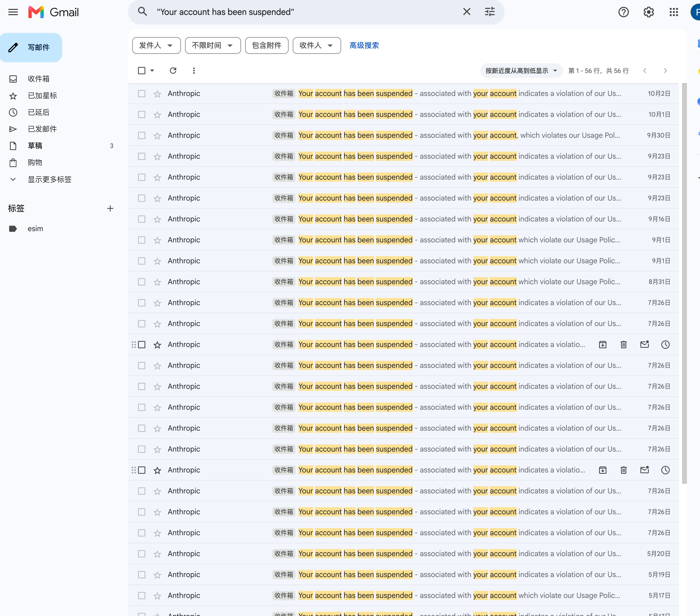The width and height of the screenshot is (700, 616).
Task: Open the Anthropic email dated 8月31日
Action: pyautogui.click(x=403, y=282)
